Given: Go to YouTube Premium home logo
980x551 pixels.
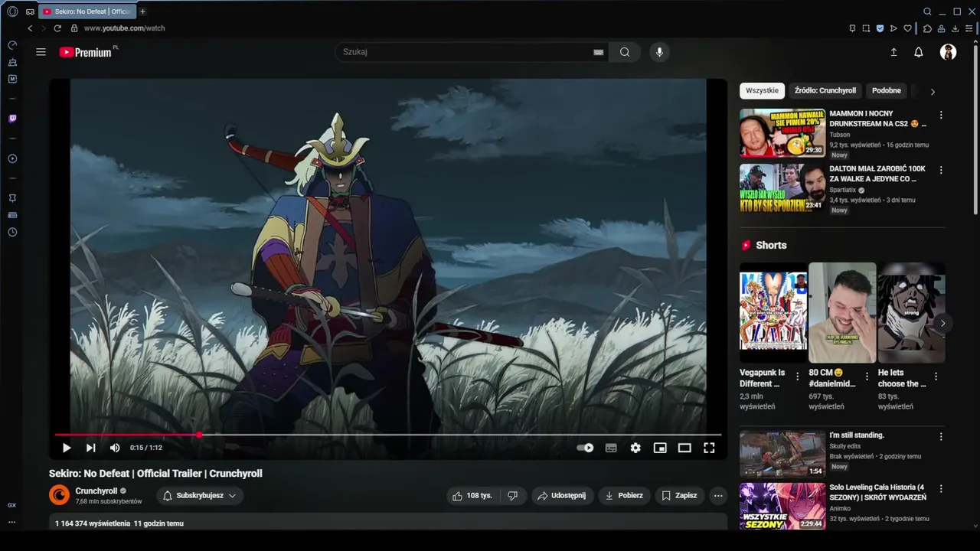Looking at the screenshot, I should pos(86,52).
